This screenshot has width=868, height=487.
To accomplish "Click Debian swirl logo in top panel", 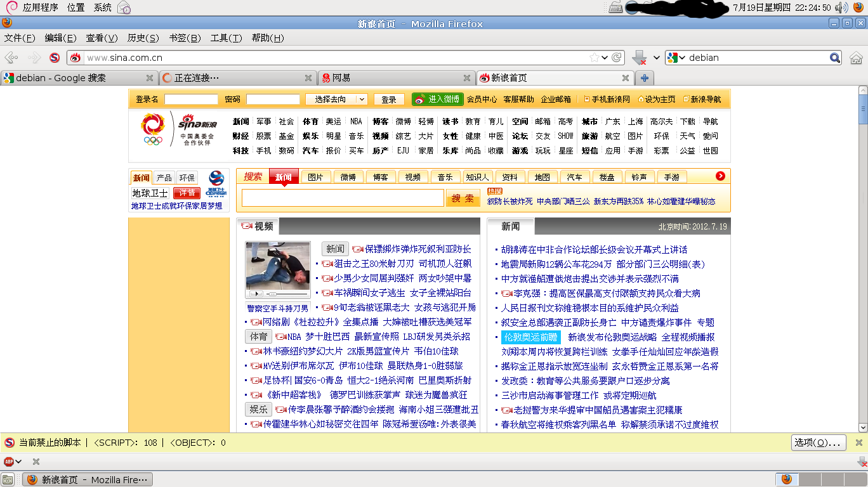I will coord(11,7).
